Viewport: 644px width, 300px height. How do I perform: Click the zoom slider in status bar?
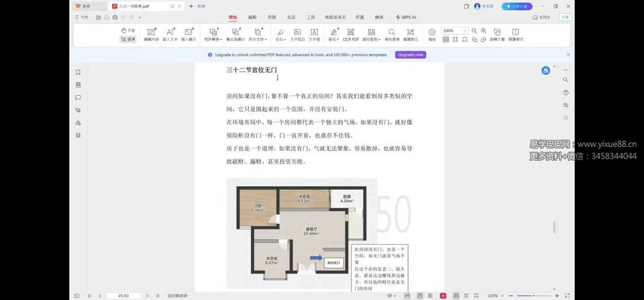[x=534, y=296]
